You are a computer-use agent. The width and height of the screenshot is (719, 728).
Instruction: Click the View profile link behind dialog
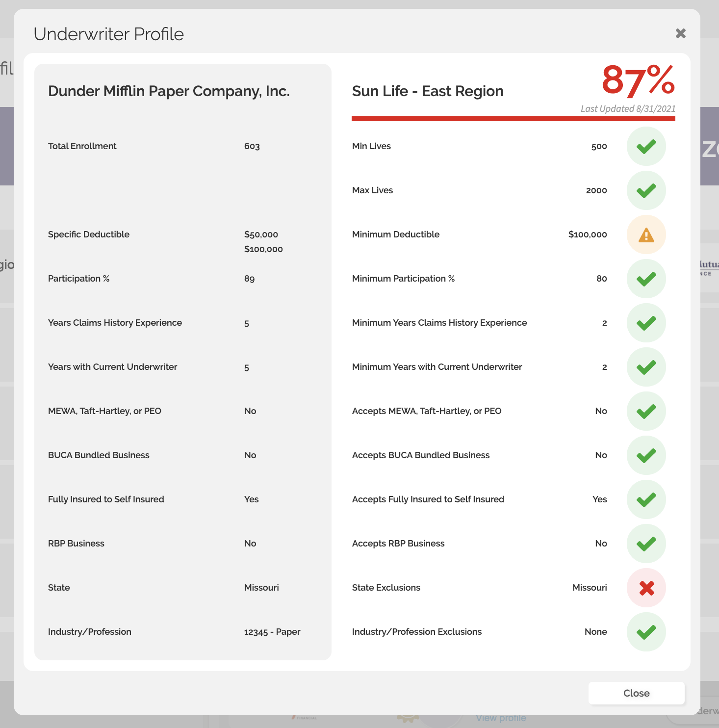point(501,718)
